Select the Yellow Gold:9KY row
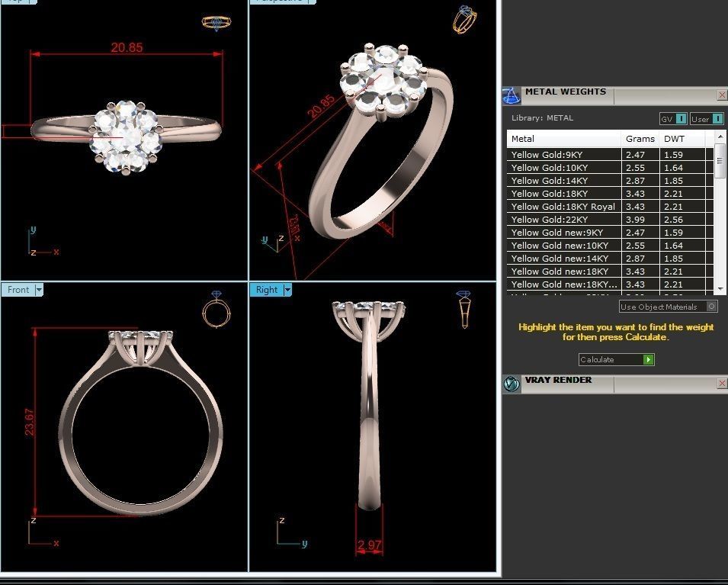 click(x=610, y=155)
